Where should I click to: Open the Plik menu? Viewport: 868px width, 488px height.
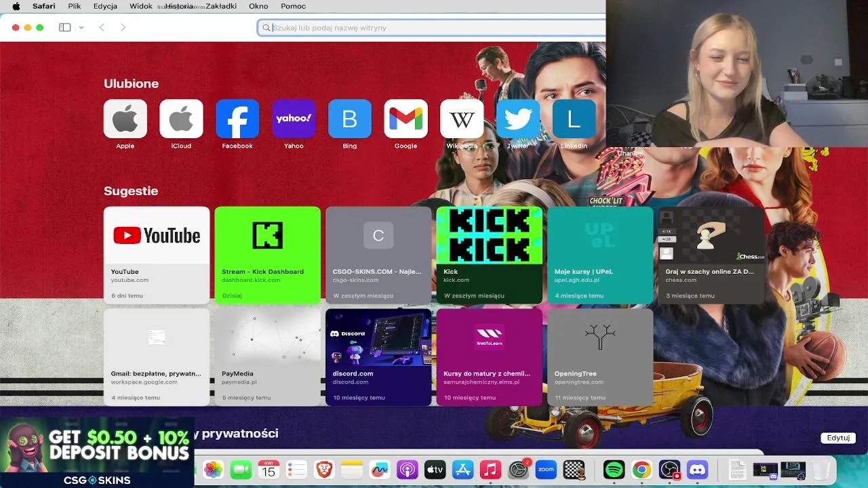pos(75,6)
